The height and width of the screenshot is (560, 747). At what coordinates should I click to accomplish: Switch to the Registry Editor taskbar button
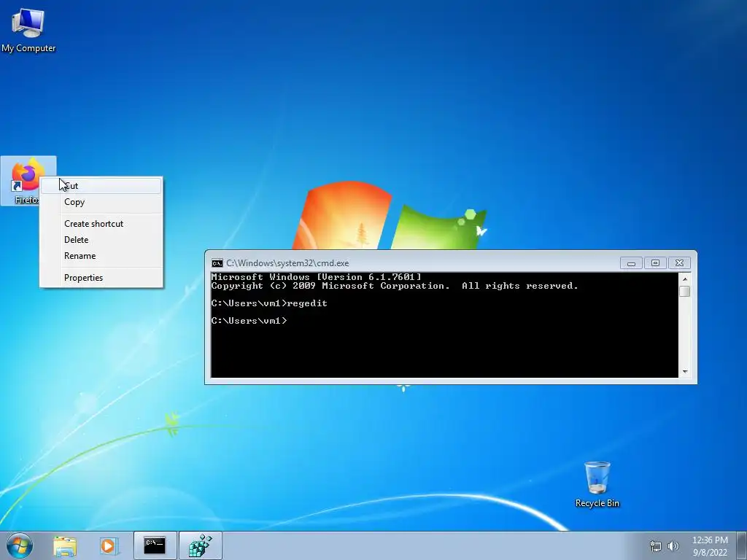[201, 545]
